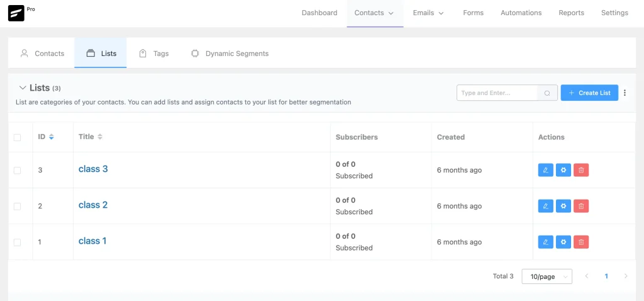Switch to the Tags tab
The image size is (644, 301).
tap(154, 54)
